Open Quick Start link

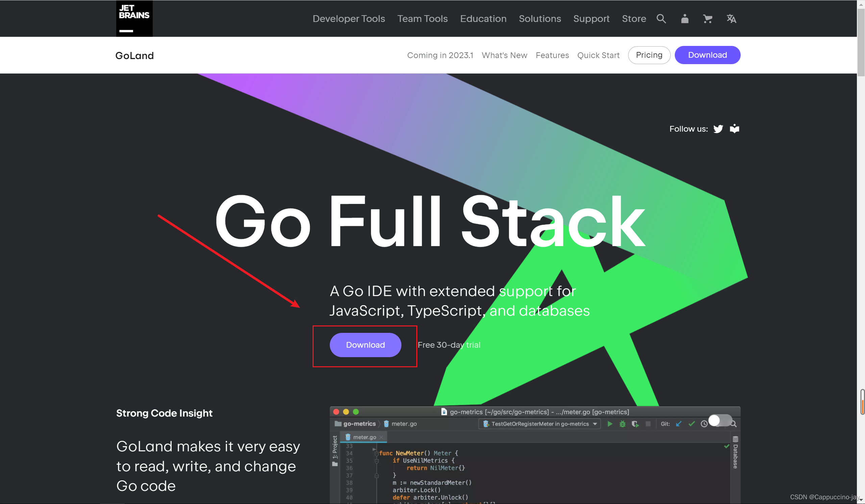click(598, 55)
